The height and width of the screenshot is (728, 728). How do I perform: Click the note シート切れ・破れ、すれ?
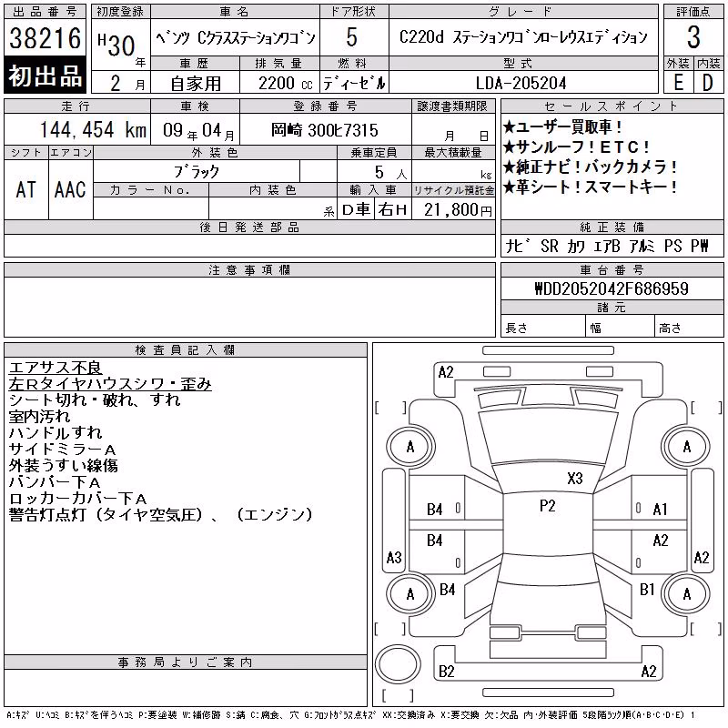pos(95,399)
